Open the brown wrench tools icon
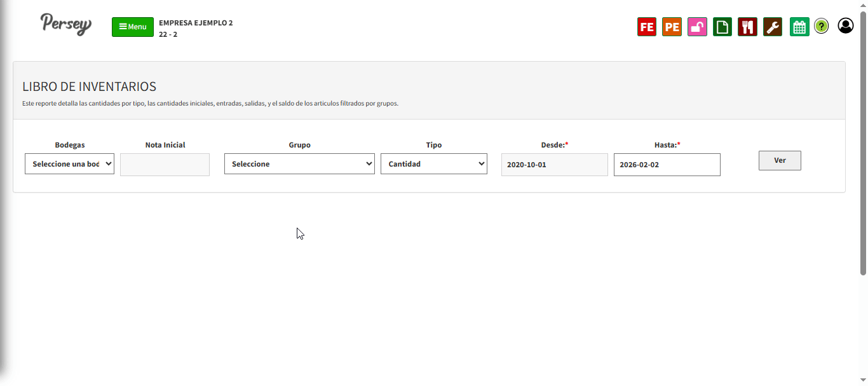868x386 pixels. click(x=773, y=27)
